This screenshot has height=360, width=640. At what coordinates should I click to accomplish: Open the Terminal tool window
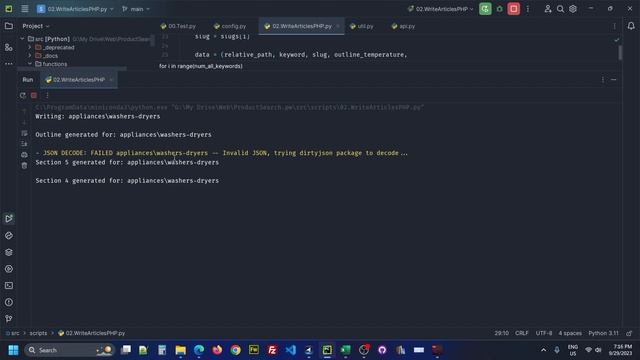(x=9, y=286)
